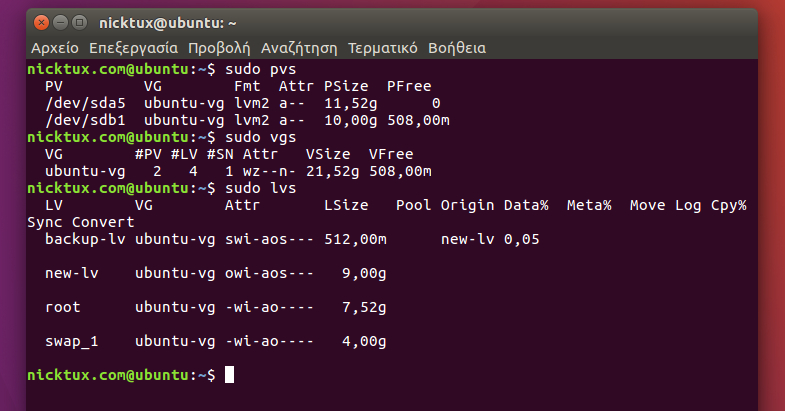785x411 pixels.
Task: Minimize the terminal window
Action: pyautogui.click(x=60, y=22)
